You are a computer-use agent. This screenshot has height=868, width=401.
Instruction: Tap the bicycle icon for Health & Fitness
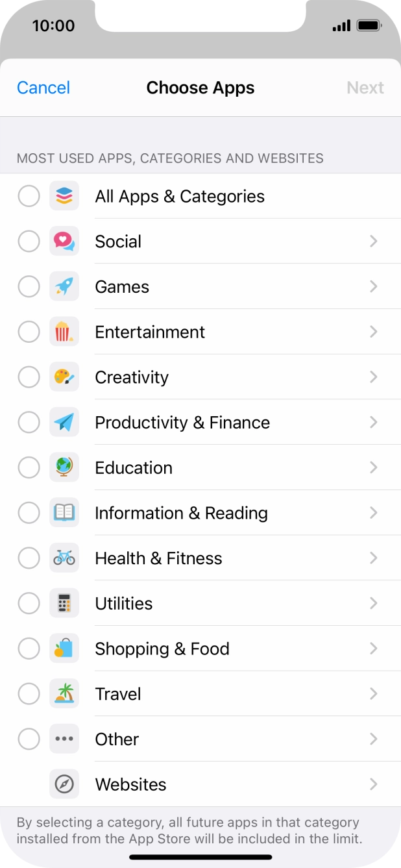point(64,558)
